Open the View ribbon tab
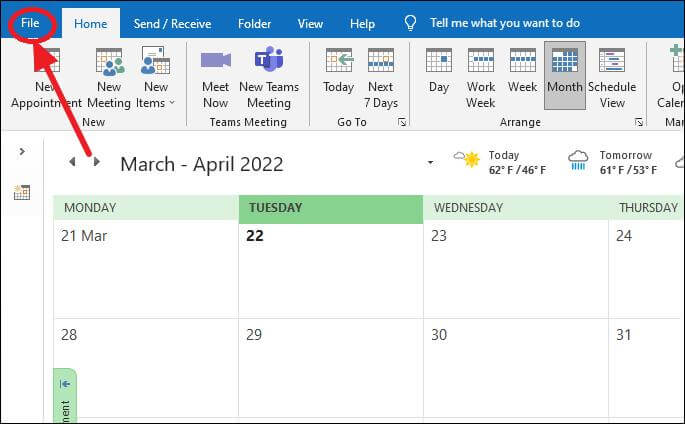 pyautogui.click(x=310, y=24)
